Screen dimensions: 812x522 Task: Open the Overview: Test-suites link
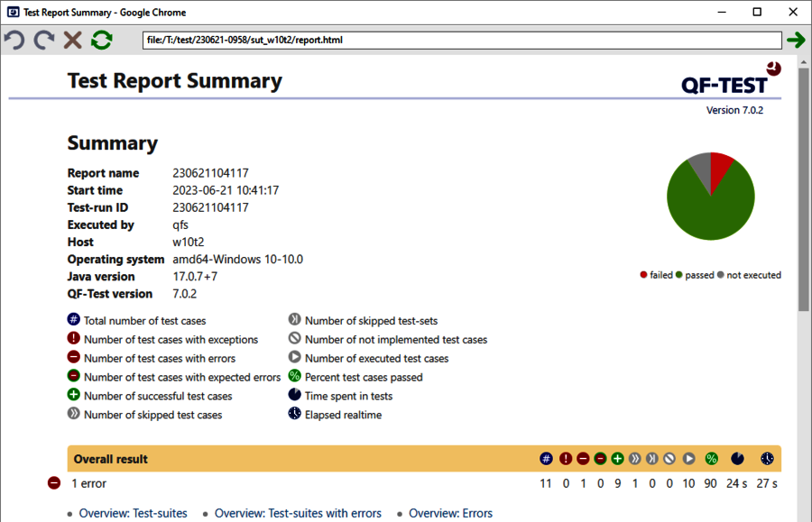(x=133, y=513)
